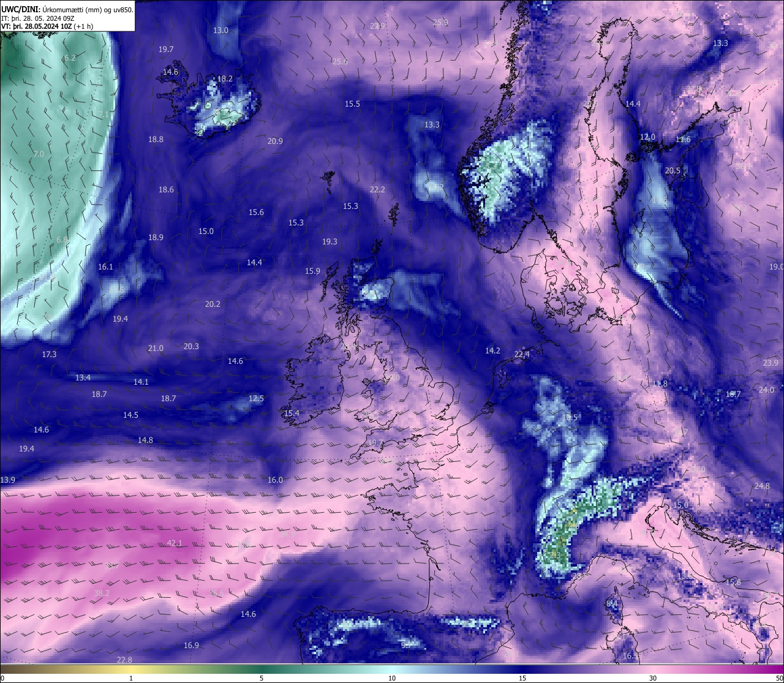Click the color scale tick labeled 1

131,678
